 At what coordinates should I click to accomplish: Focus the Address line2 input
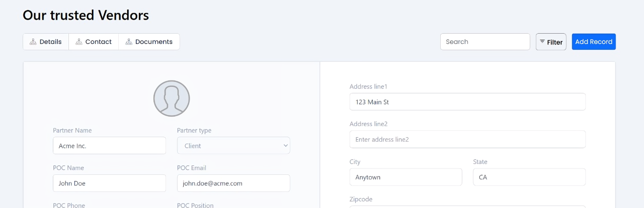click(467, 139)
